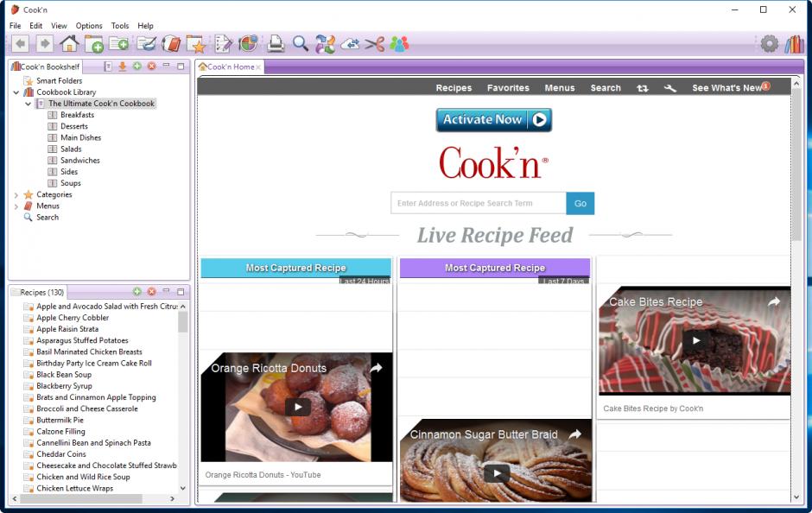This screenshot has width=812, height=513.
Task: Collapse the Cookbook Library tree node
Action: point(16,92)
